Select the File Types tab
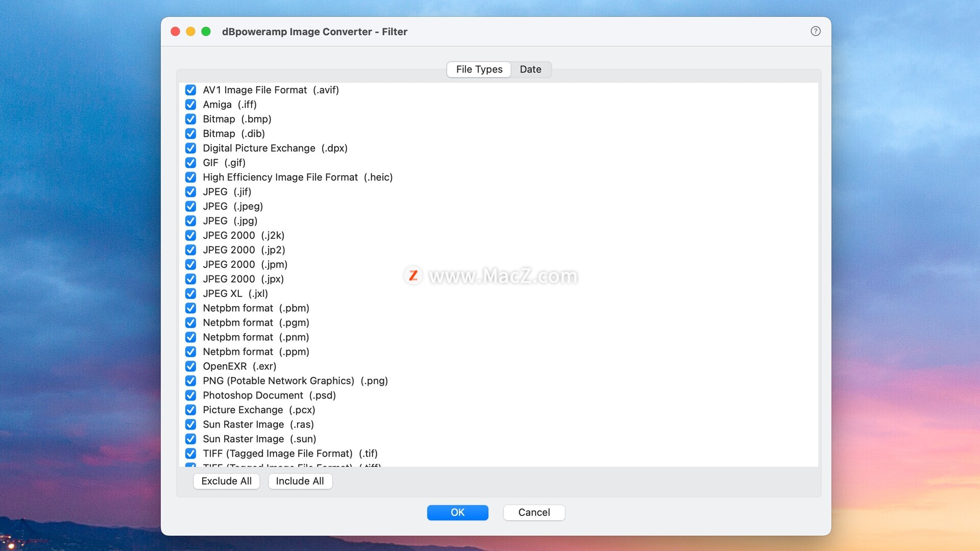 [479, 69]
